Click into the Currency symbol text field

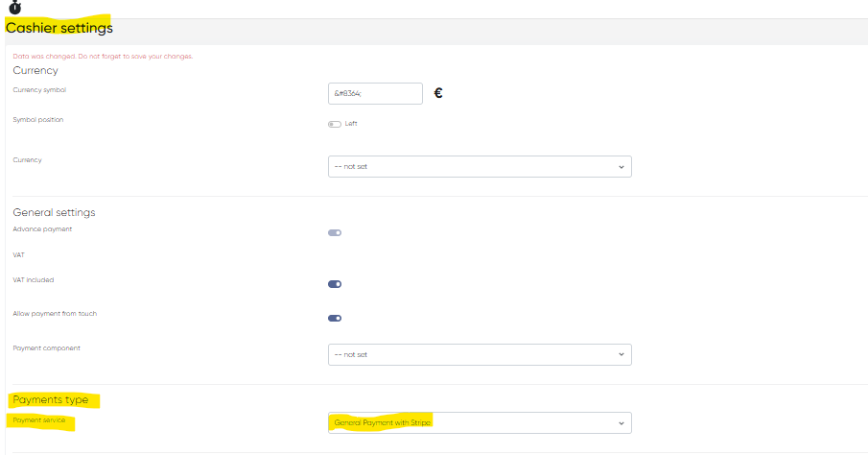click(x=375, y=93)
